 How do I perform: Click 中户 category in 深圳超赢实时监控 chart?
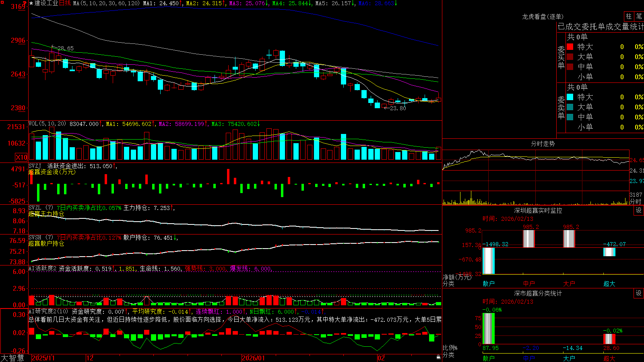[x=529, y=284]
